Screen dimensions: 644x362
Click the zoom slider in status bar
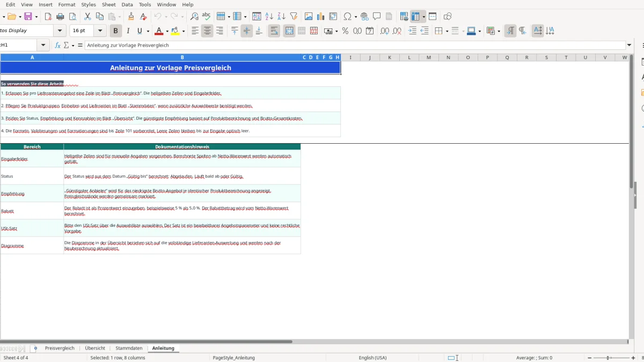coord(608,358)
